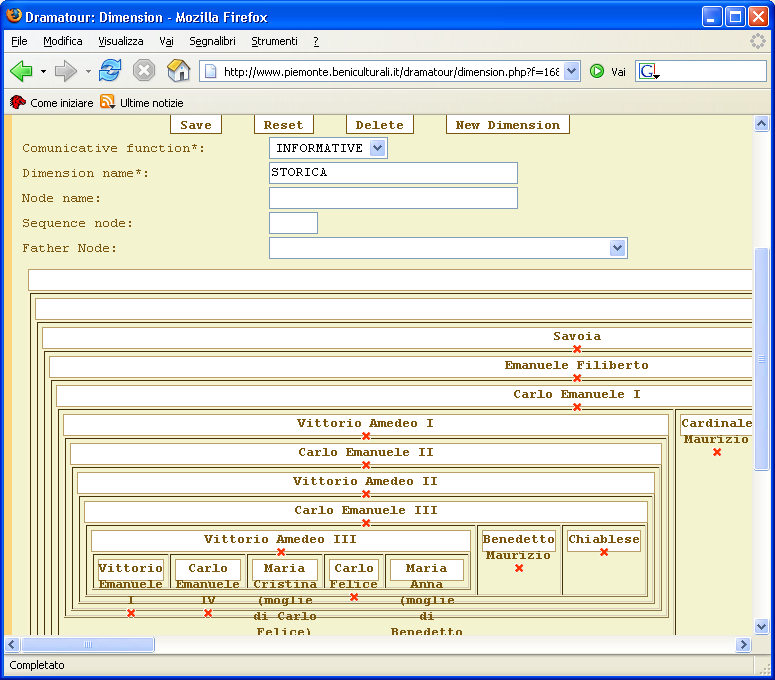Screen dimensions: 775x680
Task: Remove Vittorio Emanuele I node red X
Action: (131, 613)
